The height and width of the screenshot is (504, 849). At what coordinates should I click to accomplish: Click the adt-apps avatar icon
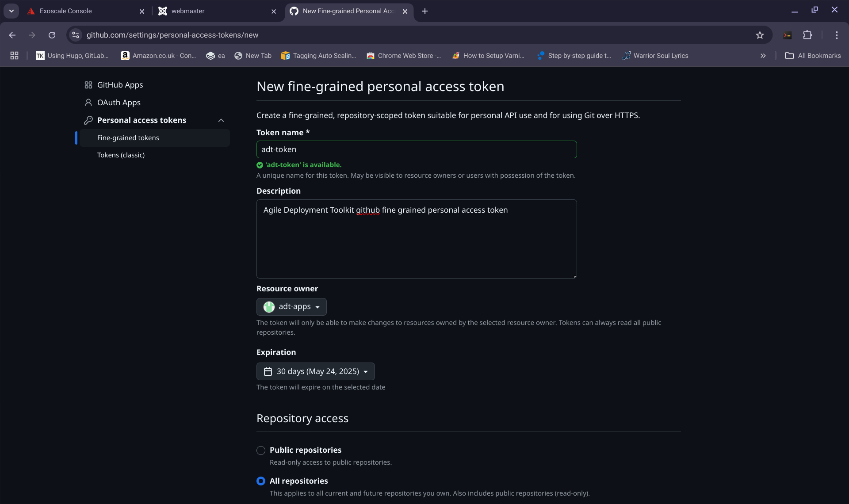[269, 307]
